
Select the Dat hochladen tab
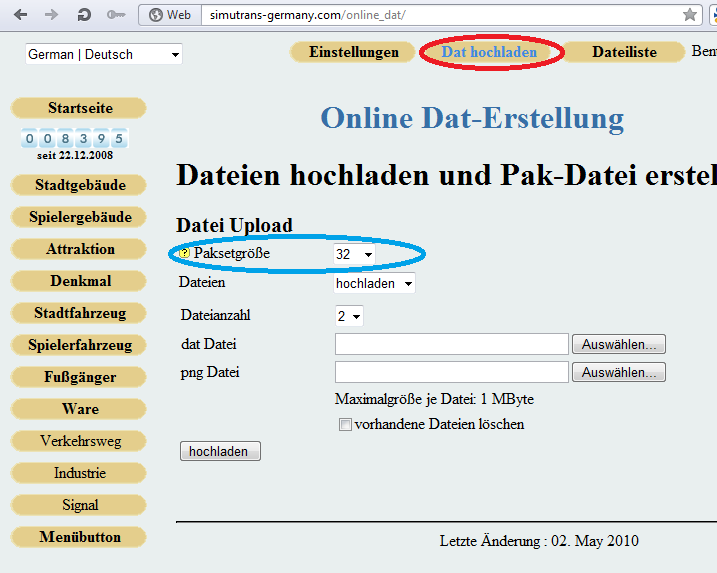489,52
